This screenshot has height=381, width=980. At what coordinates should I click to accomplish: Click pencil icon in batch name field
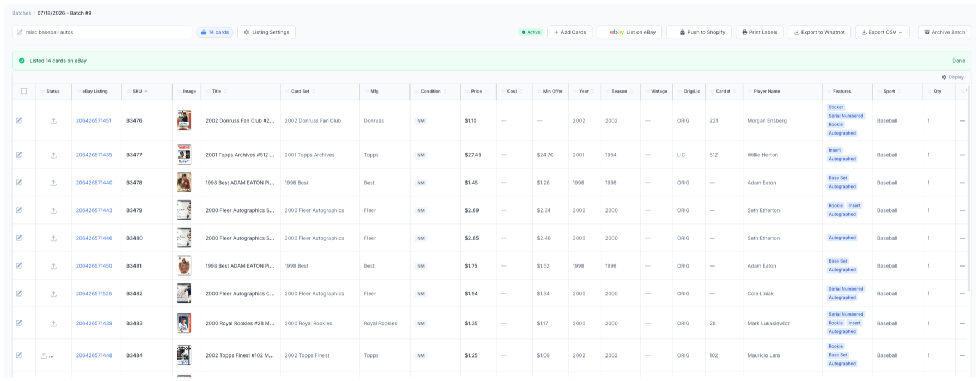click(x=20, y=32)
